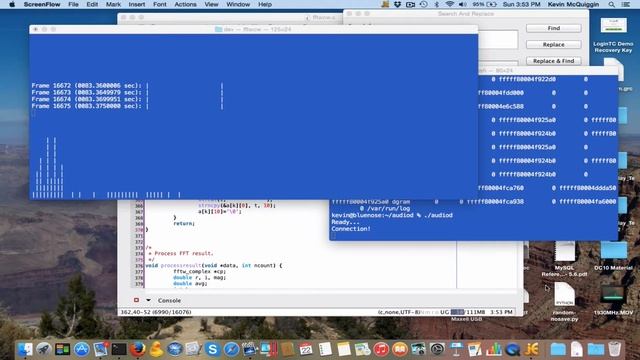Open the Apple menu
This screenshot has height=360, width=640.
tap(12, 4)
